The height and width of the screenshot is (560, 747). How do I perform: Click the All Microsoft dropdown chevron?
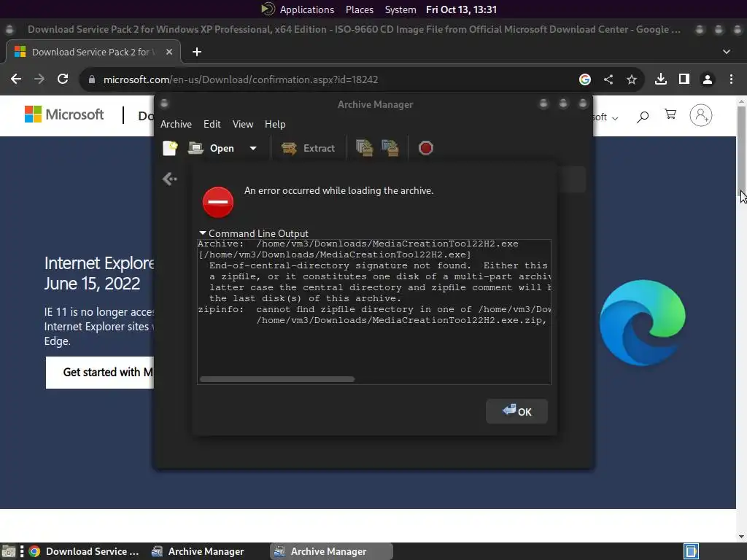[615, 118]
